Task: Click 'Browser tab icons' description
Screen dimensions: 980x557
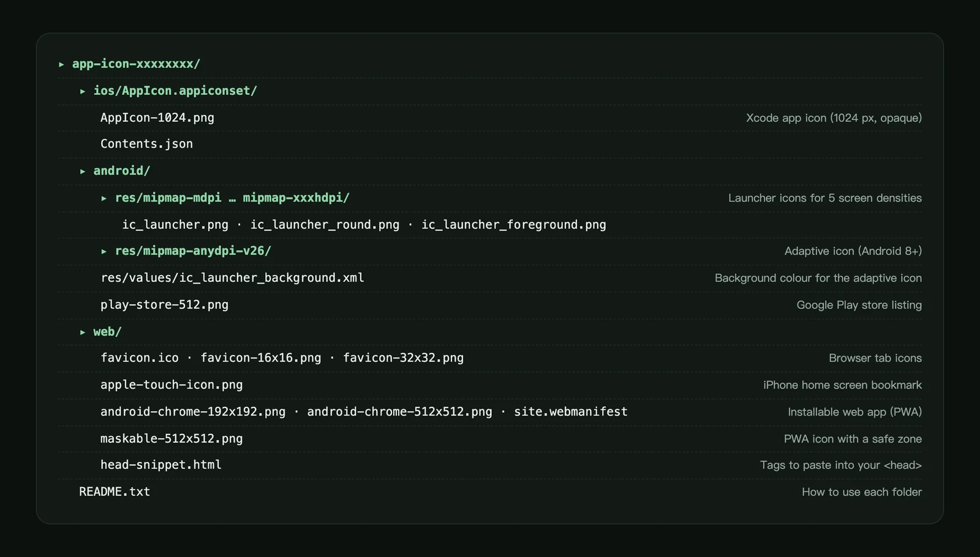Action: [875, 358]
